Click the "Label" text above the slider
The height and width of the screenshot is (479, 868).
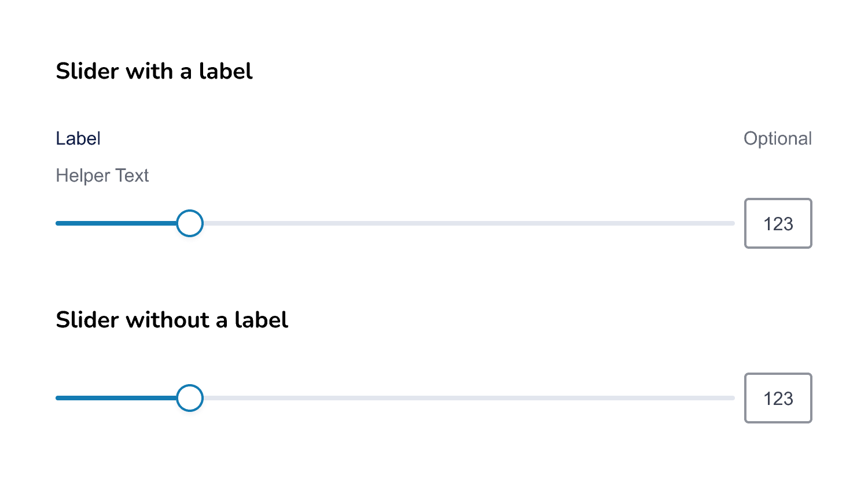pyautogui.click(x=78, y=139)
